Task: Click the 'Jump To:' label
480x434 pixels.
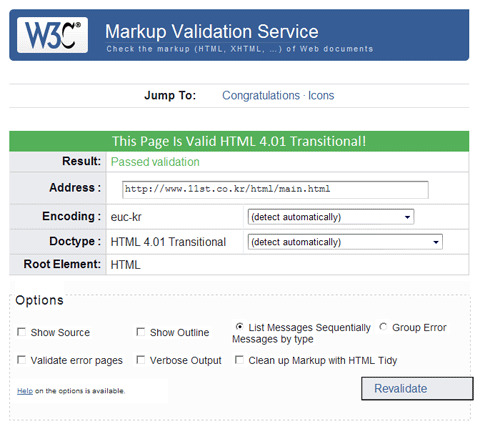Action: coord(170,95)
